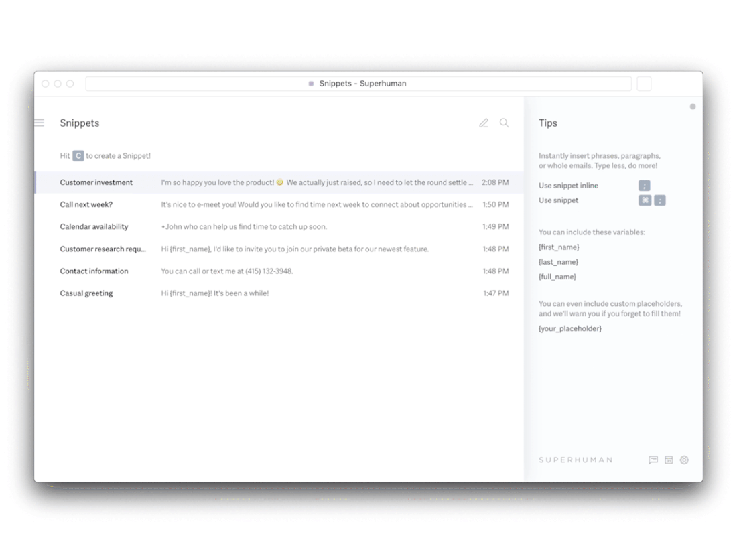Click the 1:47 PM timestamp

coord(496,293)
